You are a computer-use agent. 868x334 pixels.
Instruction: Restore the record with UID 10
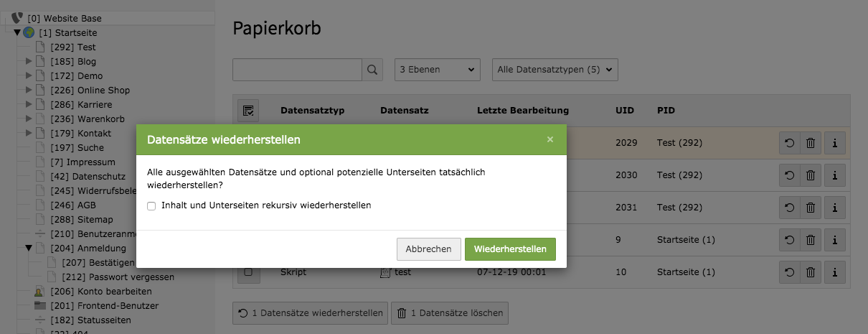(x=790, y=272)
